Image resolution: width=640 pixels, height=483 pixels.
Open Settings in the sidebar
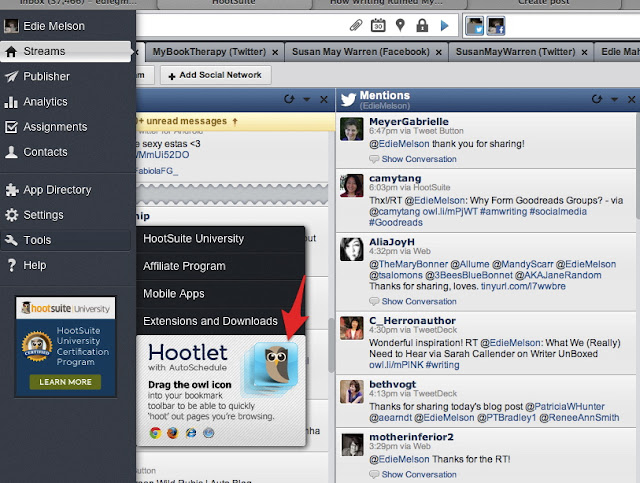[x=65, y=215]
